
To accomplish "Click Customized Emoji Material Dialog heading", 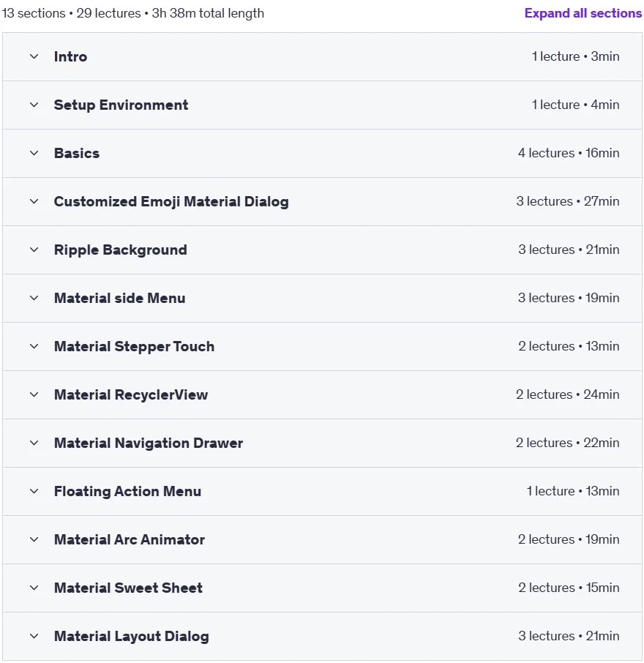I will coord(171,202).
